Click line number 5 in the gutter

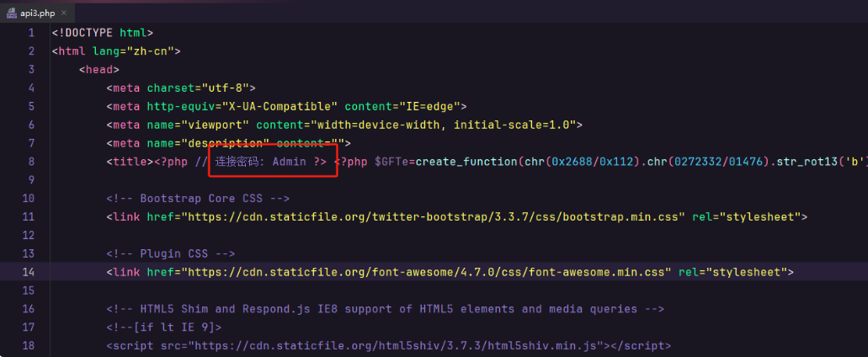point(31,106)
